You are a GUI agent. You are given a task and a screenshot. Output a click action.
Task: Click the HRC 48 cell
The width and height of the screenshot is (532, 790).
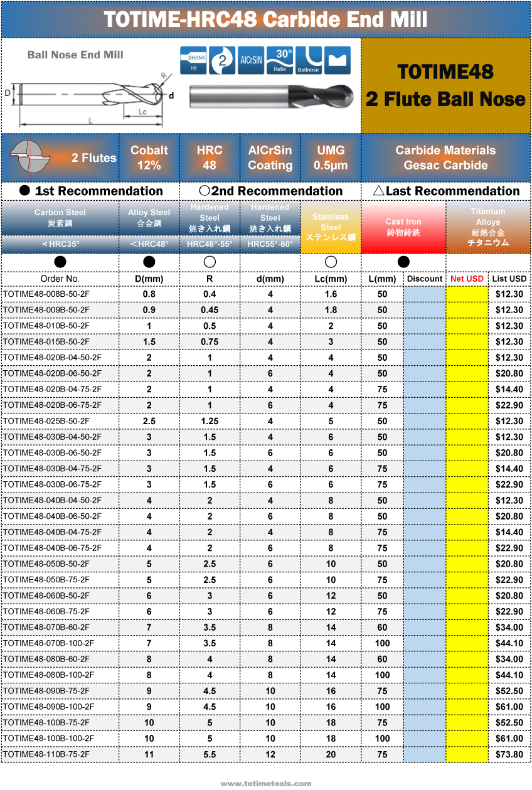click(x=210, y=157)
